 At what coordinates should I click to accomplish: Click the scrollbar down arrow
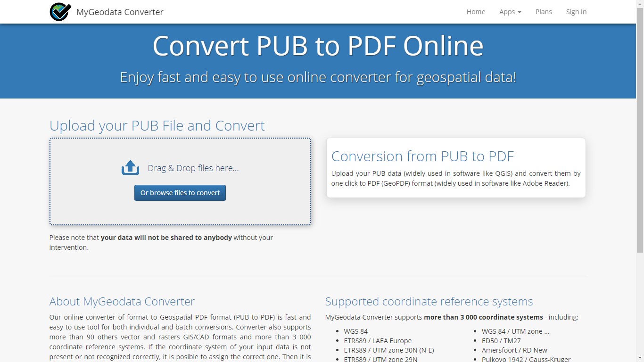coord(640,358)
